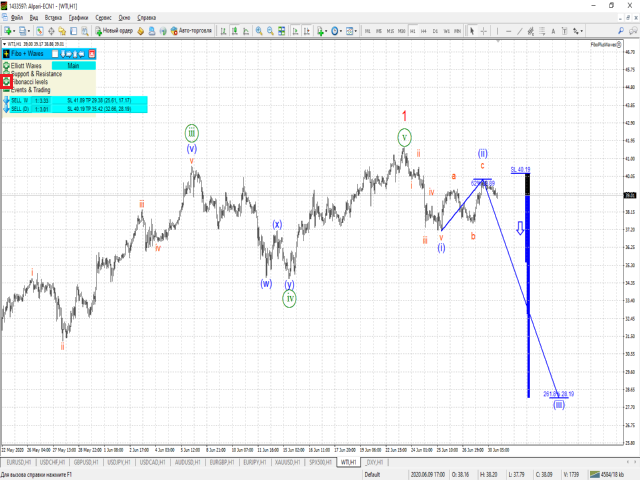The height and width of the screenshot is (480, 640).
Task: Toggle the Terminal window icon
Action: pyautogui.click(x=73, y=31)
